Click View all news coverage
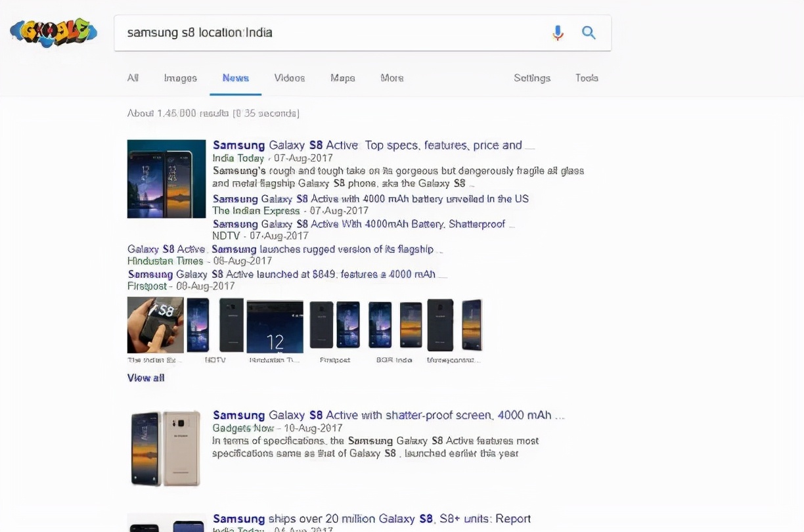 point(146,378)
